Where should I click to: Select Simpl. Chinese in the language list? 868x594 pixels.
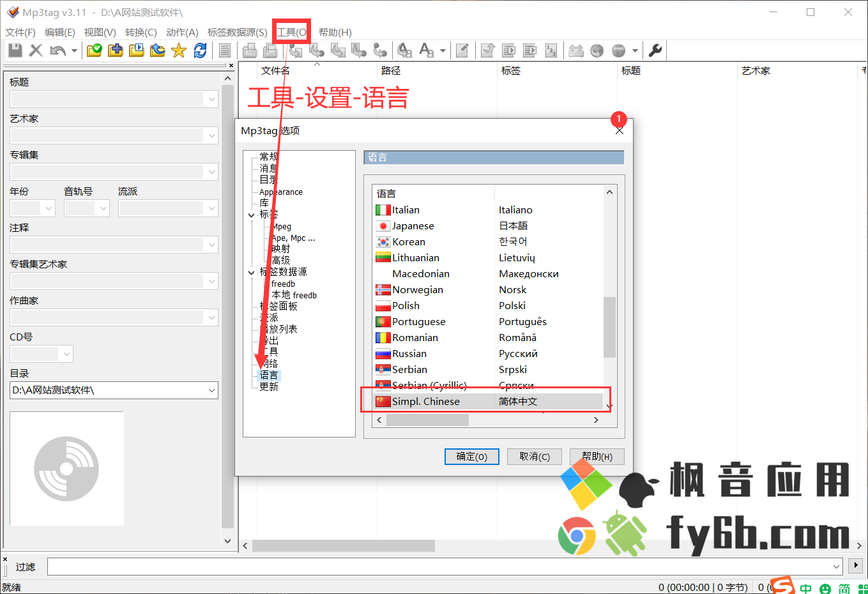pos(489,402)
